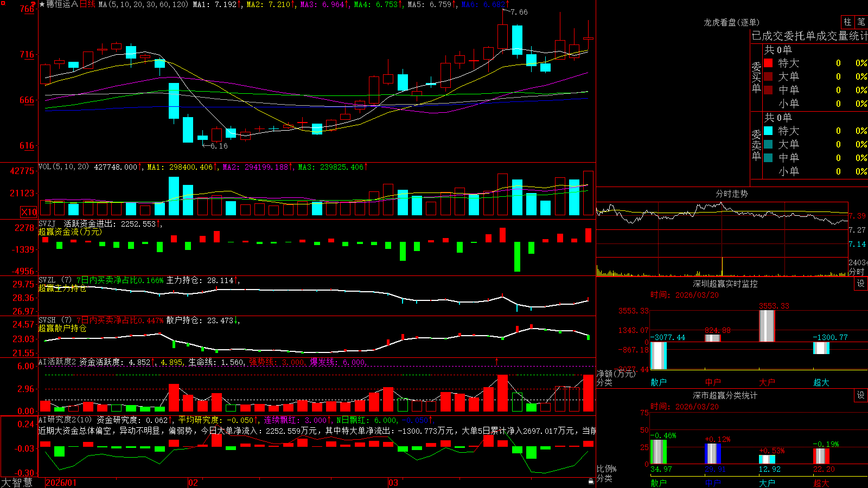Click the 散户 34.97 percentage bar

click(x=659, y=452)
